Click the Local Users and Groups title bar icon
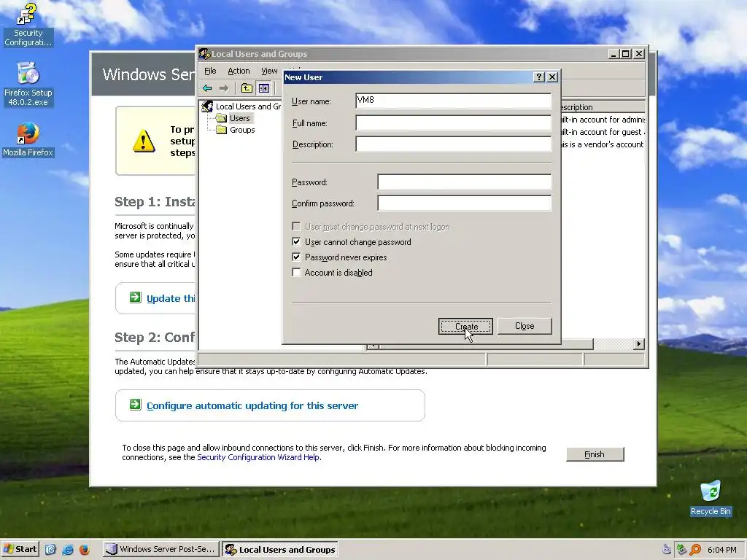747x560 pixels. [204, 54]
